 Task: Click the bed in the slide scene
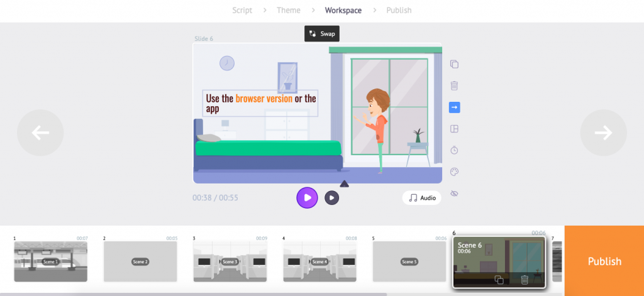[268, 146]
